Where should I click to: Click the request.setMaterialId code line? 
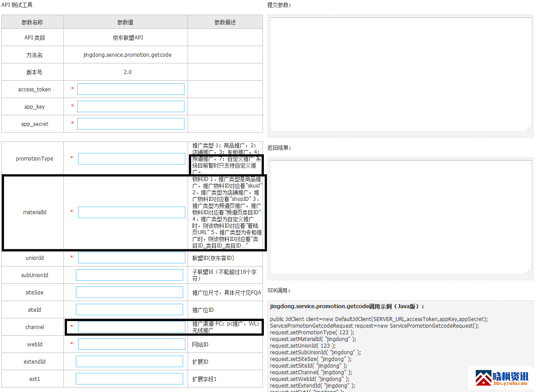click(313, 339)
